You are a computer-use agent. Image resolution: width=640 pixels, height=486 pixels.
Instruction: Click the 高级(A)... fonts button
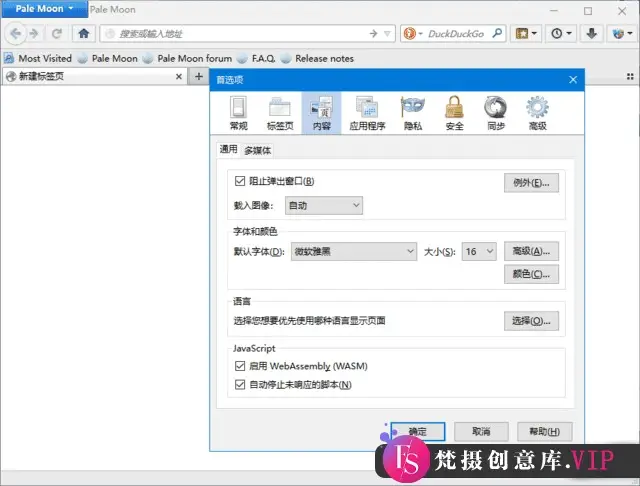pyautogui.click(x=531, y=251)
